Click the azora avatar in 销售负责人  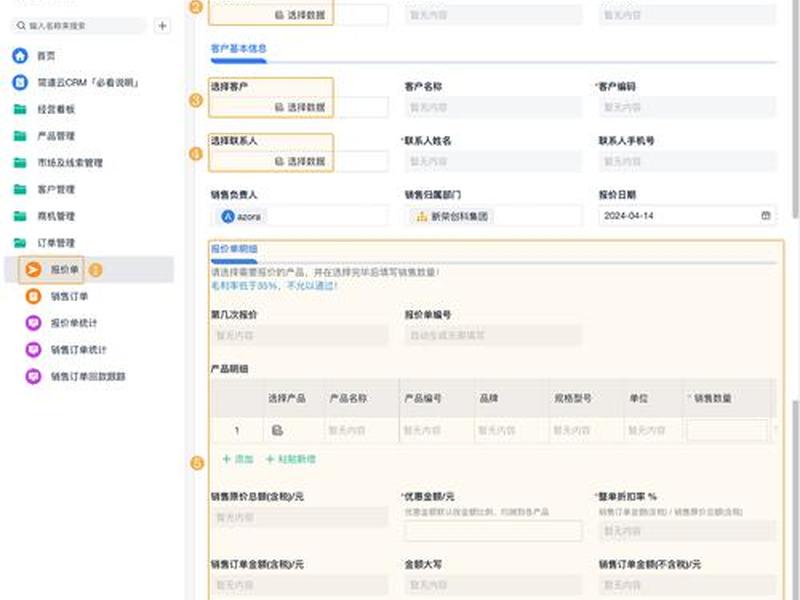[x=228, y=216]
